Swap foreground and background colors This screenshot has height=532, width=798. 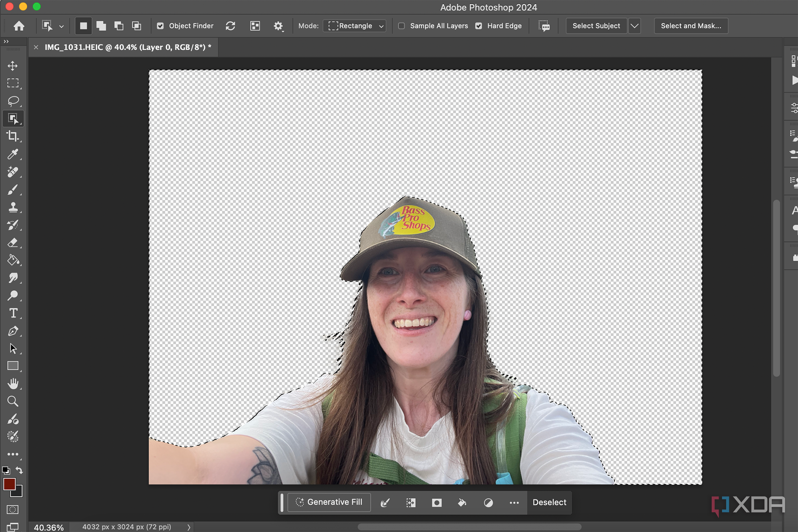pos(19,470)
